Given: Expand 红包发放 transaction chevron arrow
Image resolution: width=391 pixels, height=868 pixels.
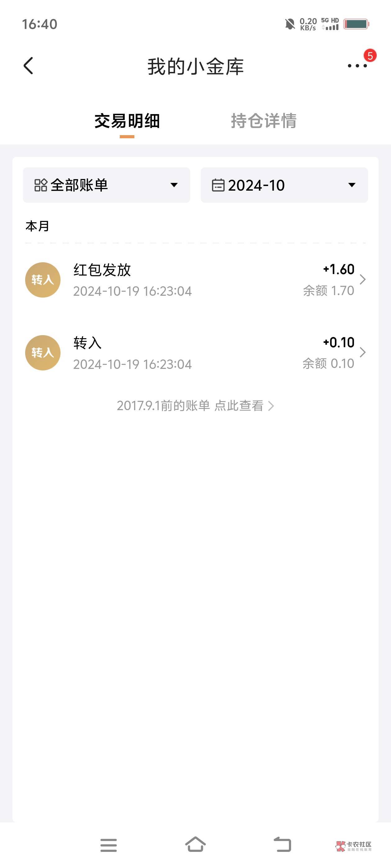Looking at the screenshot, I should pyautogui.click(x=363, y=279).
